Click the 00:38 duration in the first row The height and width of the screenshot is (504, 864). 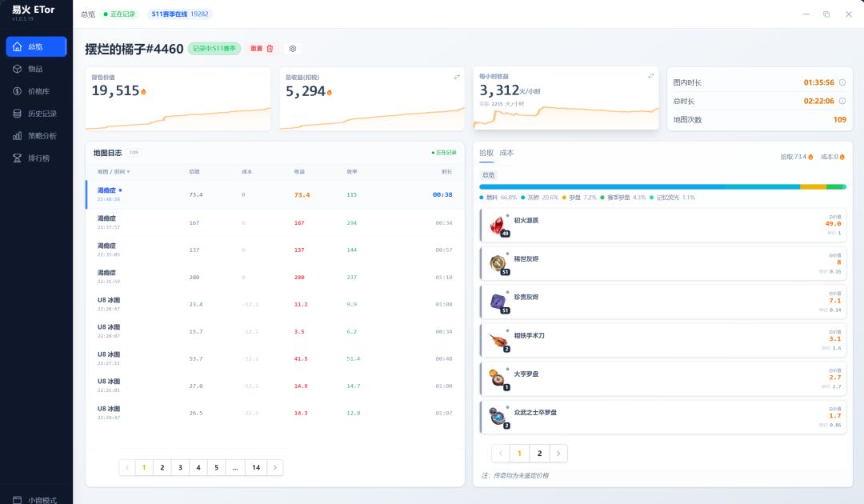click(442, 194)
